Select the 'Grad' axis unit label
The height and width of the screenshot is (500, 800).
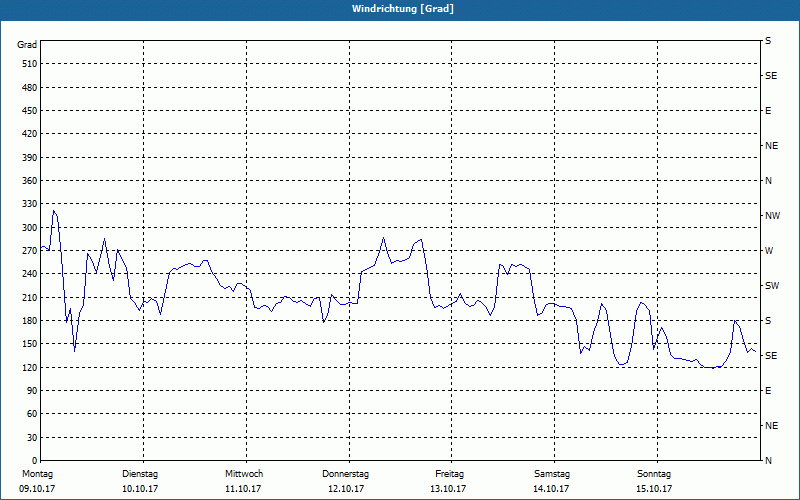tap(27, 45)
